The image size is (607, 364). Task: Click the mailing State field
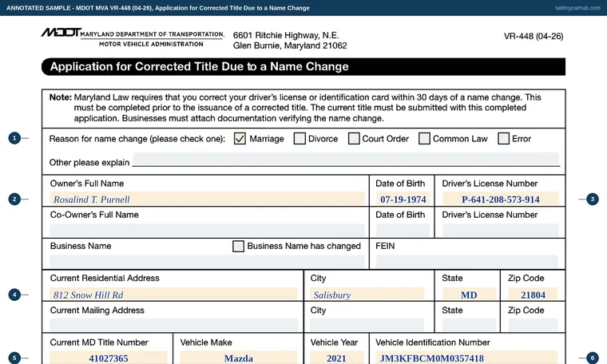point(469,325)
